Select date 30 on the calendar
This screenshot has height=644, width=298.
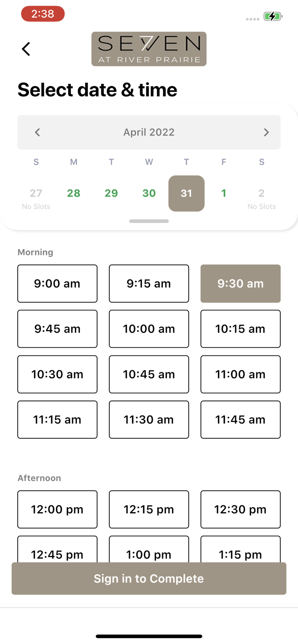(x=149, y=193)
